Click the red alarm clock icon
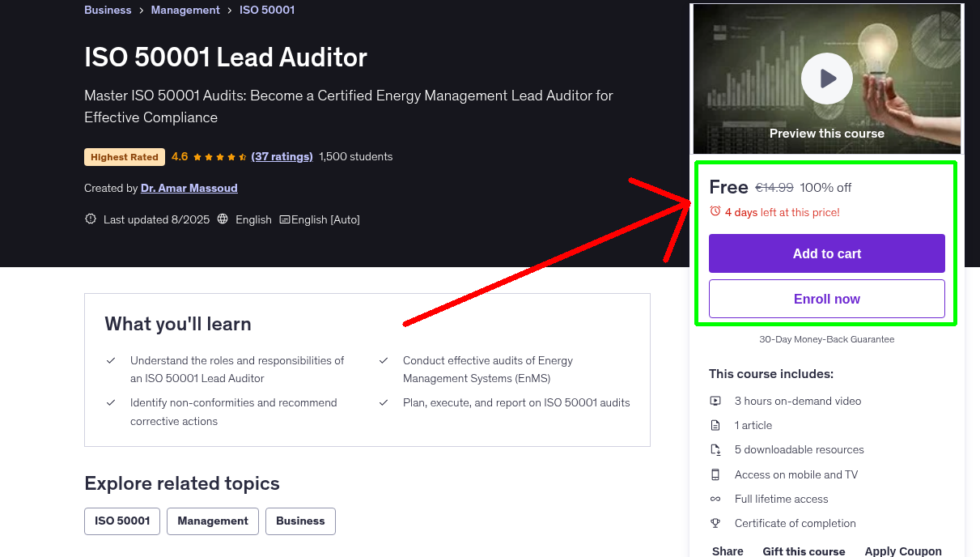Image resolution: width=980 pixels, height=557 pixels. click(715, 210)
